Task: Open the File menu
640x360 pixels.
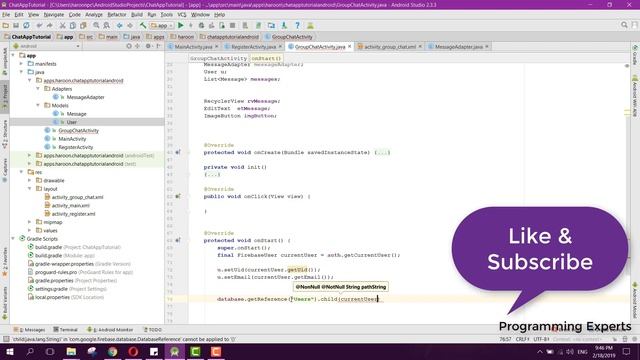Action: [6, 15]
